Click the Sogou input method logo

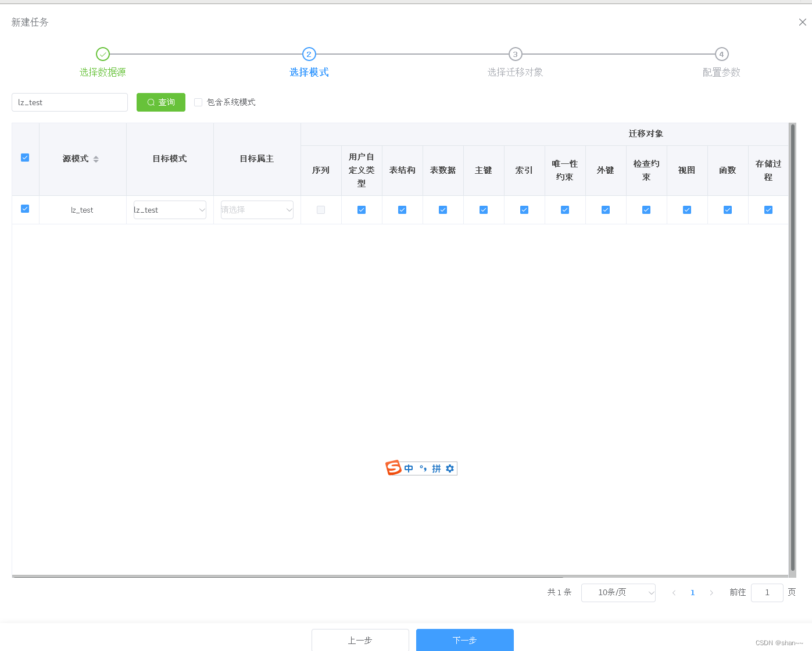pyautogui.click(x=394, y=468)
